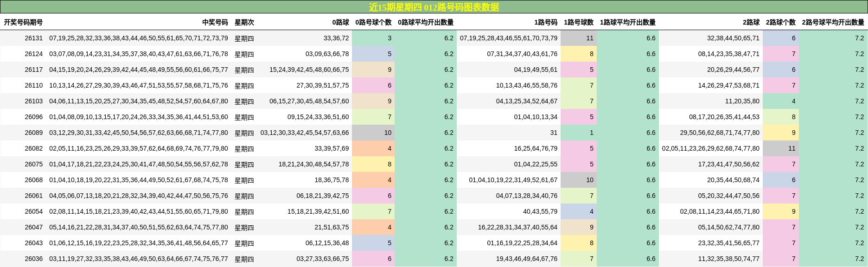The image size is (868, 267).
Task: Select 2路球 cell 29,50,56,62,68,71,74,77,80
Action: (720, 133)
